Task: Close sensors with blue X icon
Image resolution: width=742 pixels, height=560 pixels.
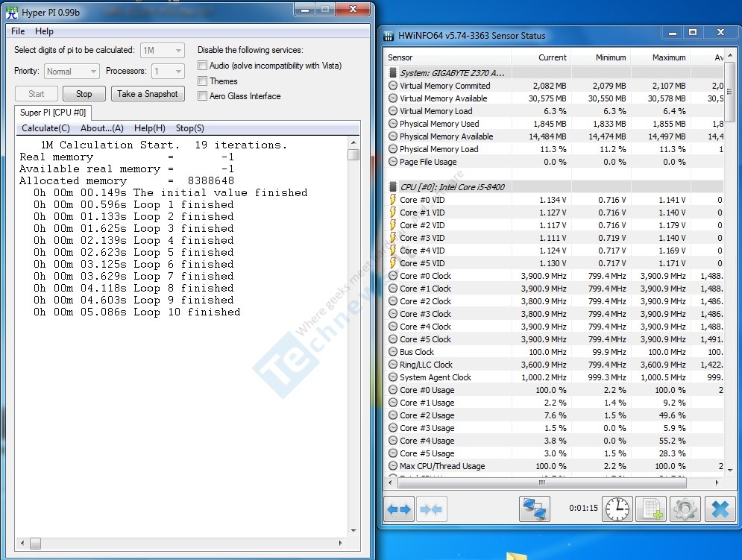Action: pos(720,509)
